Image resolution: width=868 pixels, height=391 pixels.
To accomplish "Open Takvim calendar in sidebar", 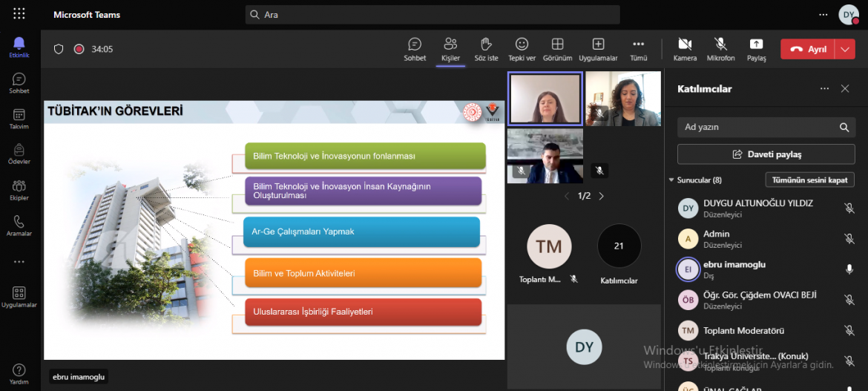I will pyautogui.click(x=19, y=119).
